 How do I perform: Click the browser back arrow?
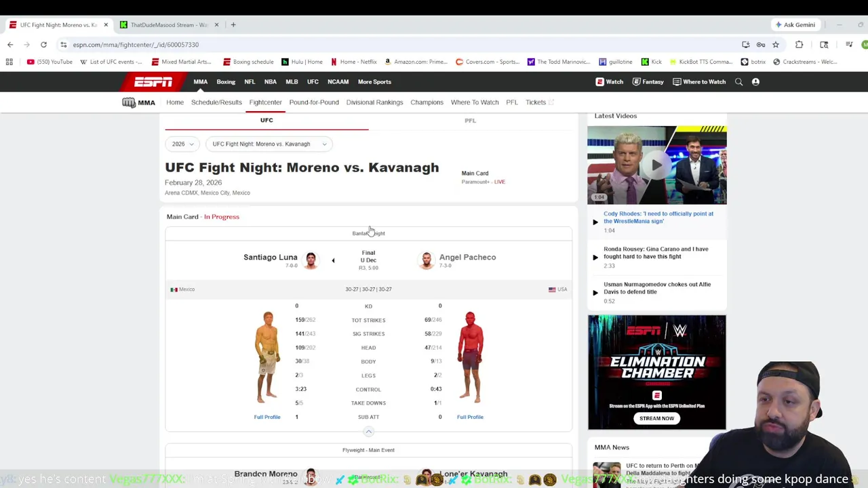10,45
